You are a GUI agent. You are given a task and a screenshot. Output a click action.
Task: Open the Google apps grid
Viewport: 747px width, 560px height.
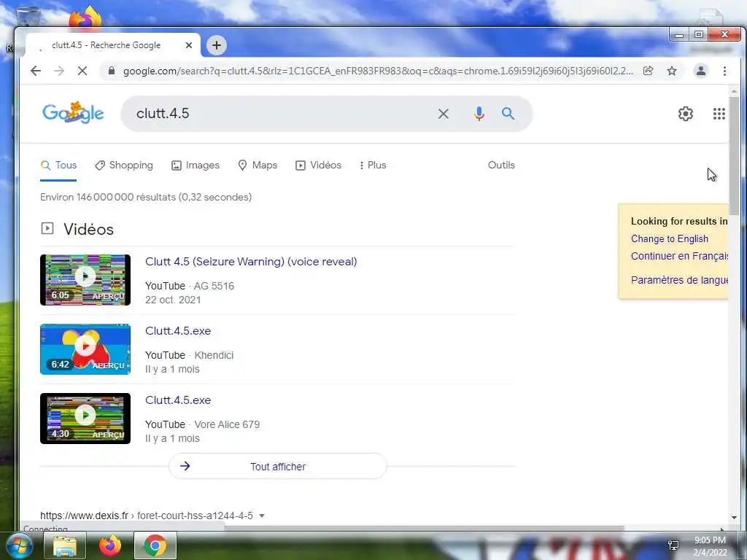tap(719, 113)
